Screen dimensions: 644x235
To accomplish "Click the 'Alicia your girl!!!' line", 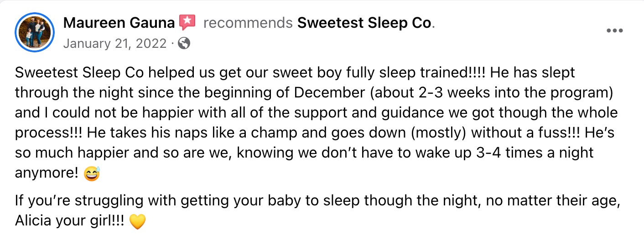I will coord(70,221).
